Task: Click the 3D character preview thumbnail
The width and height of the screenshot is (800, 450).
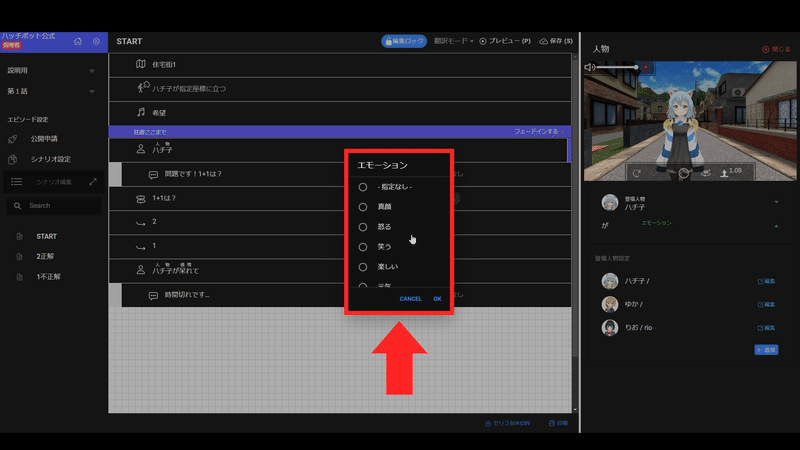Action: pyautogui.click(x=690, y=121)
